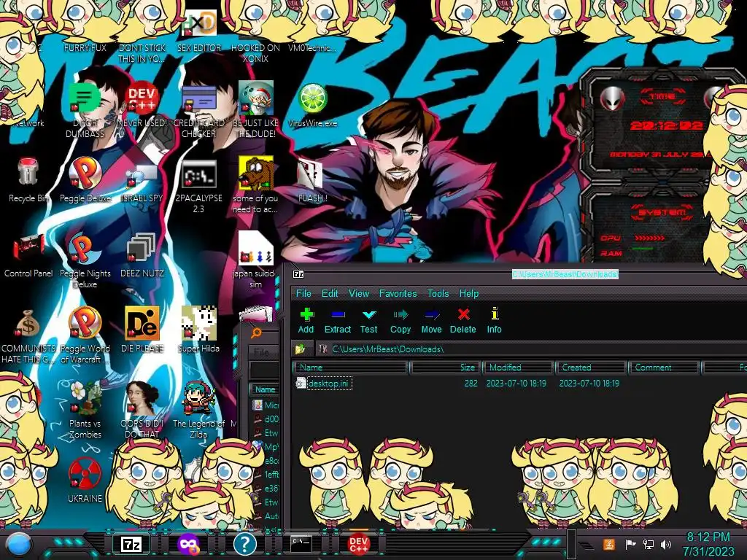
Task: Open the taskbar clock showing 8:12 PM
Action: pyautogui.click(x=708, y=544)
